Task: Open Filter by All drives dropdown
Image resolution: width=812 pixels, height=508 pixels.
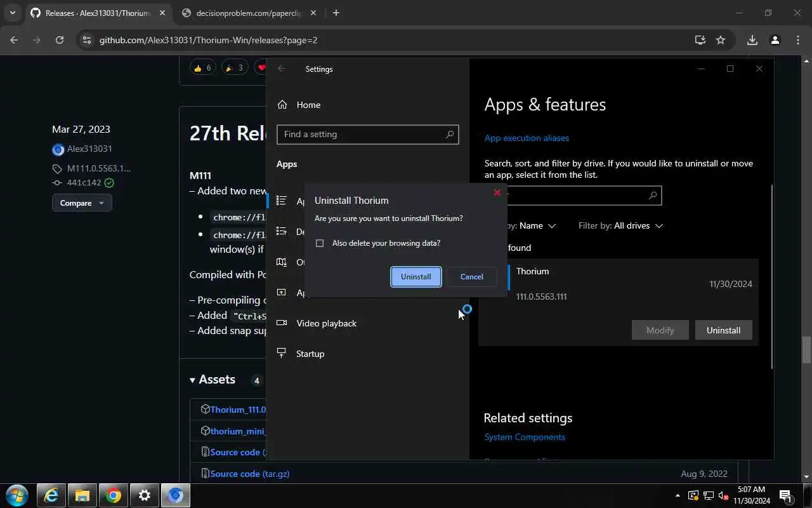Action: point(620,225)
